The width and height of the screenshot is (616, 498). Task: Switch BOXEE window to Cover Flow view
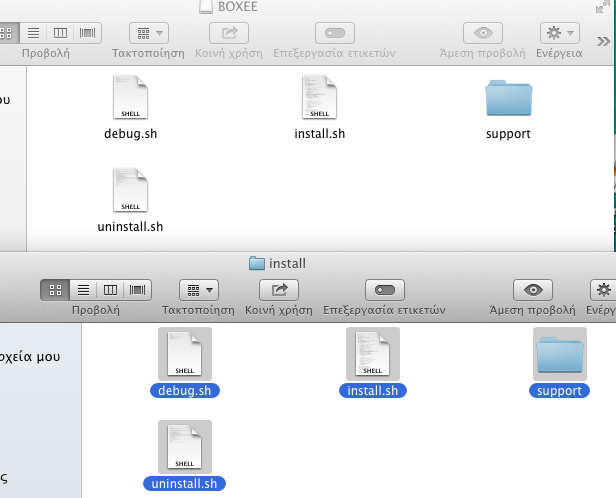click(x=88, y=33)
